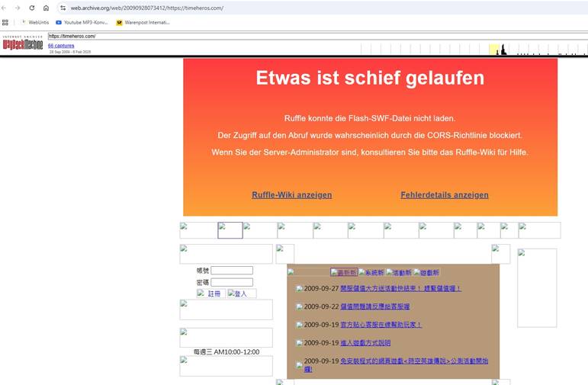The image size is (588, 385).
Task: Open the 66 captures link
Action: [x=61, y=46]
